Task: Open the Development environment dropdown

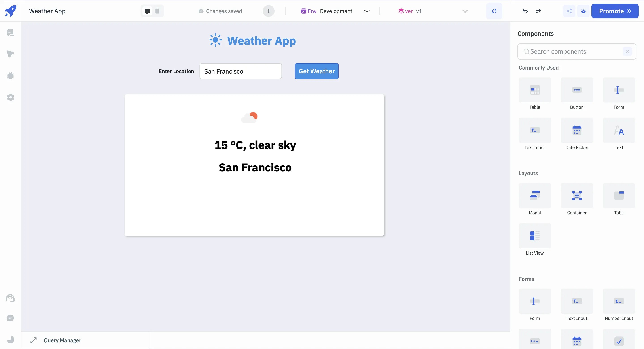Action: [x=367, y=11]
